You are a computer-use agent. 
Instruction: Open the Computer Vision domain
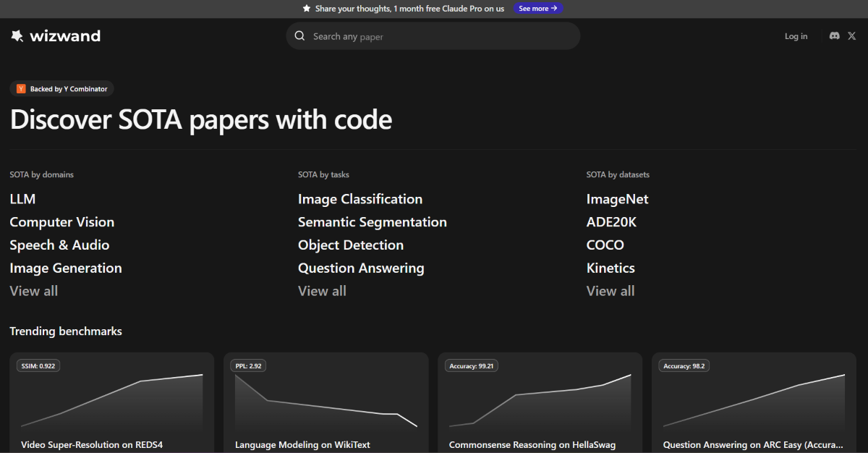[62, 222]
